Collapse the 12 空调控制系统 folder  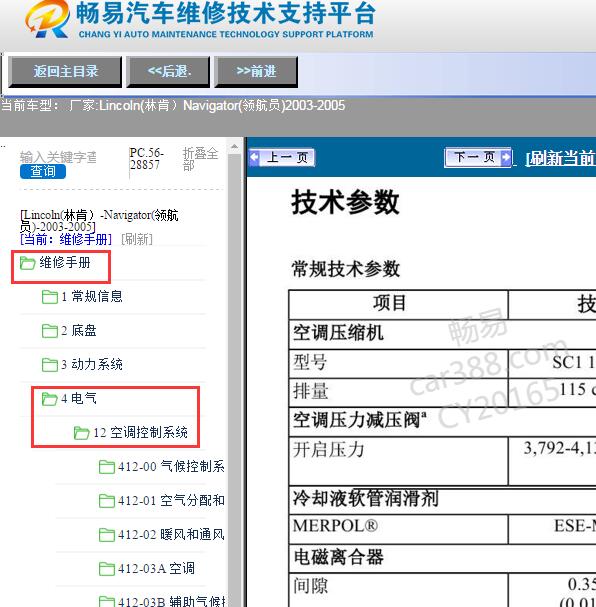140,432
